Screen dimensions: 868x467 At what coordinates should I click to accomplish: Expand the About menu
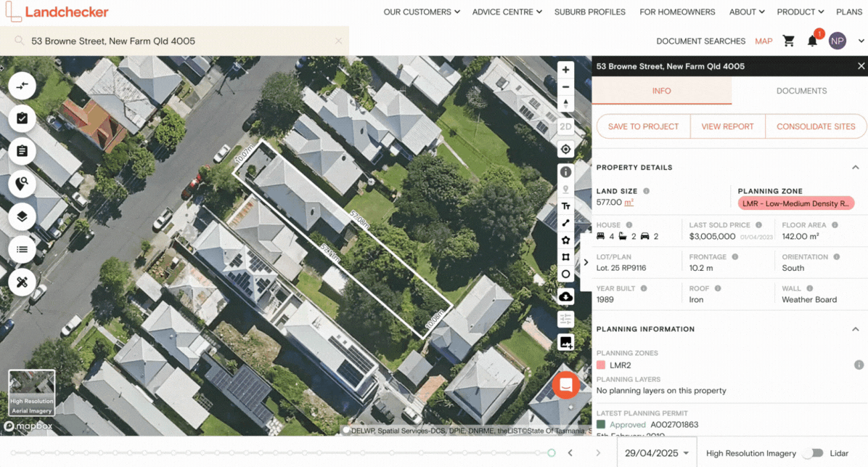click(747, 12)
